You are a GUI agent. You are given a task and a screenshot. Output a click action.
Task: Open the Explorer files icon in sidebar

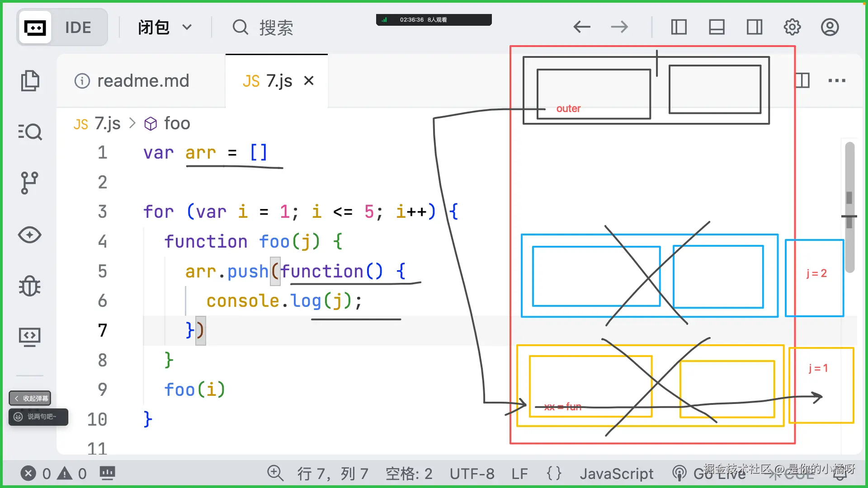pyautogui.click(x=30, y=81)
